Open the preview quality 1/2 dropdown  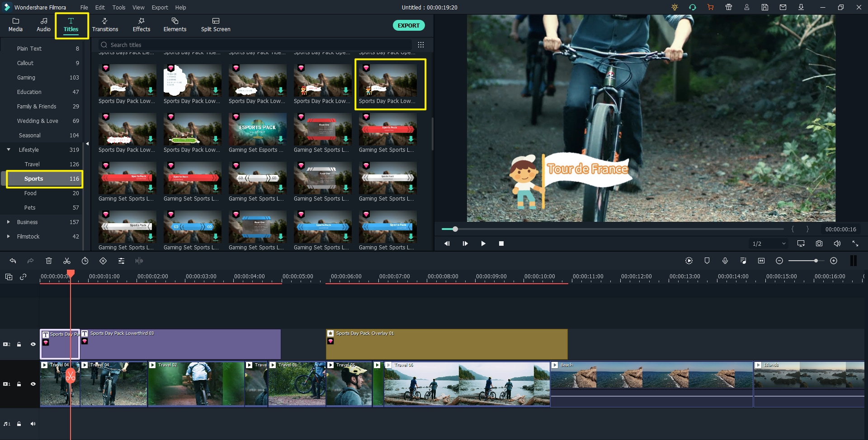point(769,243)
